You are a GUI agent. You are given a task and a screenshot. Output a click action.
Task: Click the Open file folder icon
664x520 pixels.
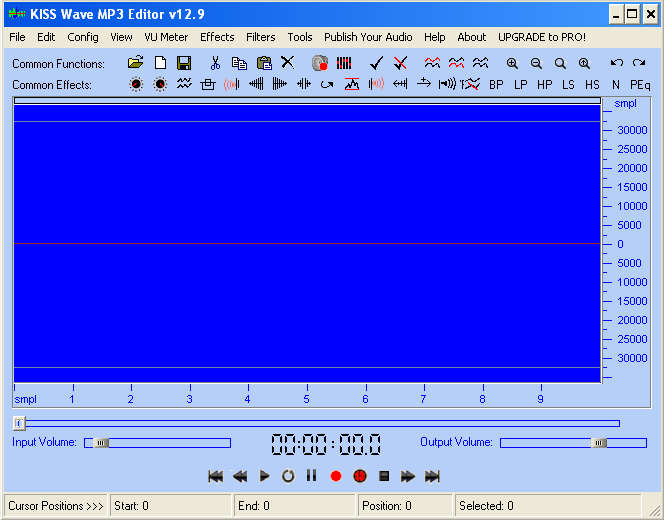click(x=136, y=63)
